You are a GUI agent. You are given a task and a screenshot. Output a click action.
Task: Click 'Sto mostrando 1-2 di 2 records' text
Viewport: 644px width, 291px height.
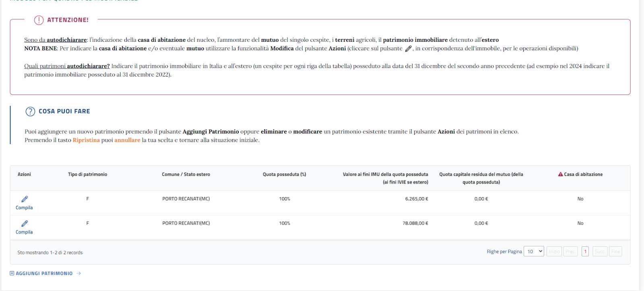(x=50, y=253)
